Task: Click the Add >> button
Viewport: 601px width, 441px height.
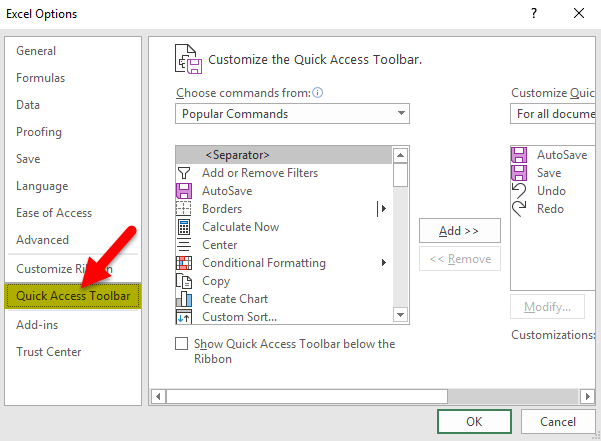Action: [460, 231]
